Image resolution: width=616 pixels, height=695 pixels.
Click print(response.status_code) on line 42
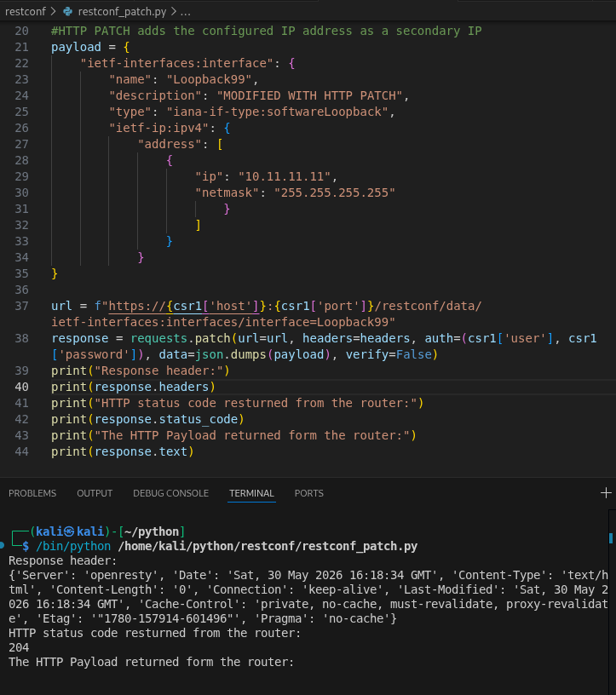coord(147,419)
